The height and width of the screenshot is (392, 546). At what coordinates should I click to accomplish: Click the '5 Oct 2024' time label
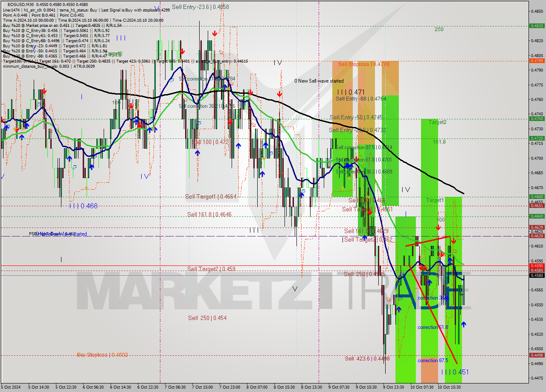point(10,387)
